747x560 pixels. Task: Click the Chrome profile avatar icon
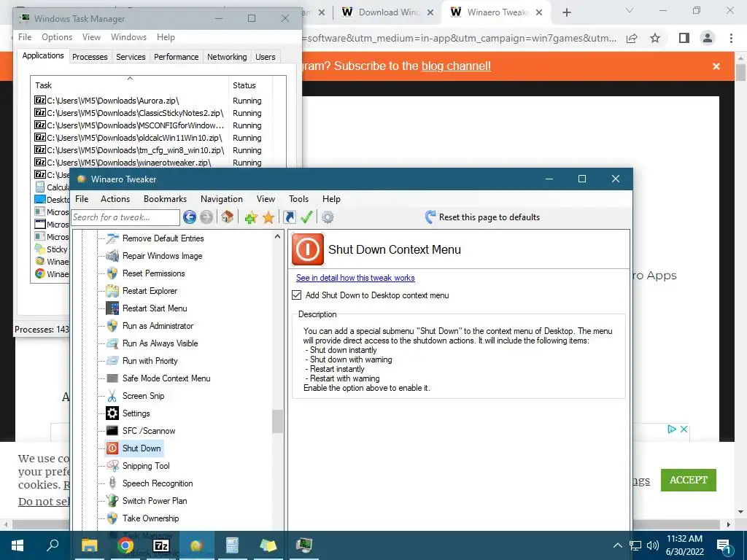pyautogui.click(x=708, y=38)
